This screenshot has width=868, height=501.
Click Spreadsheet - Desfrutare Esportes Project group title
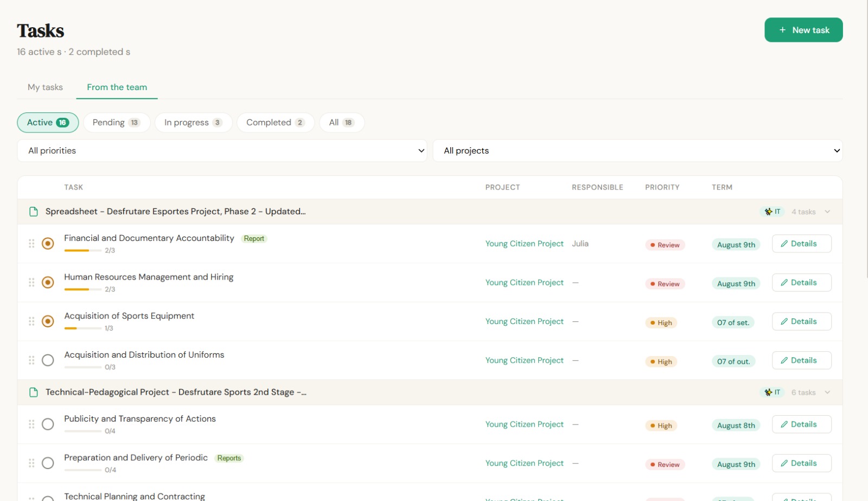(176, 212)
